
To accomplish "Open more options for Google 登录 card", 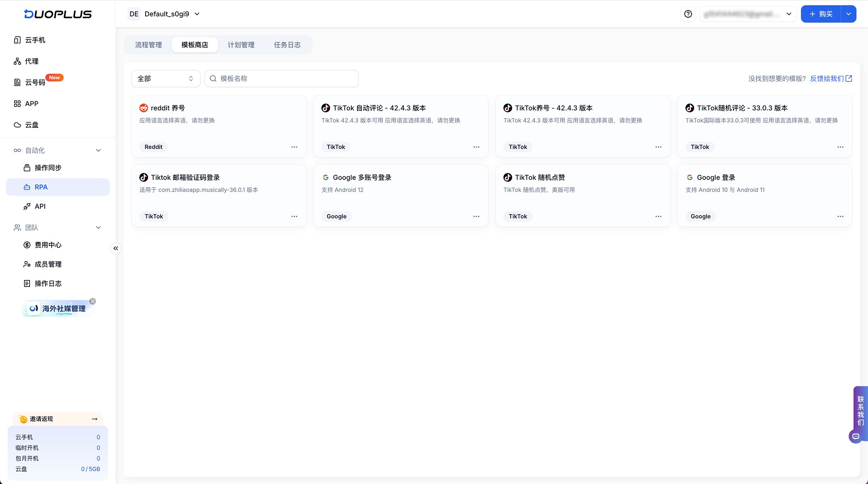I will click(x=840, y=216).
